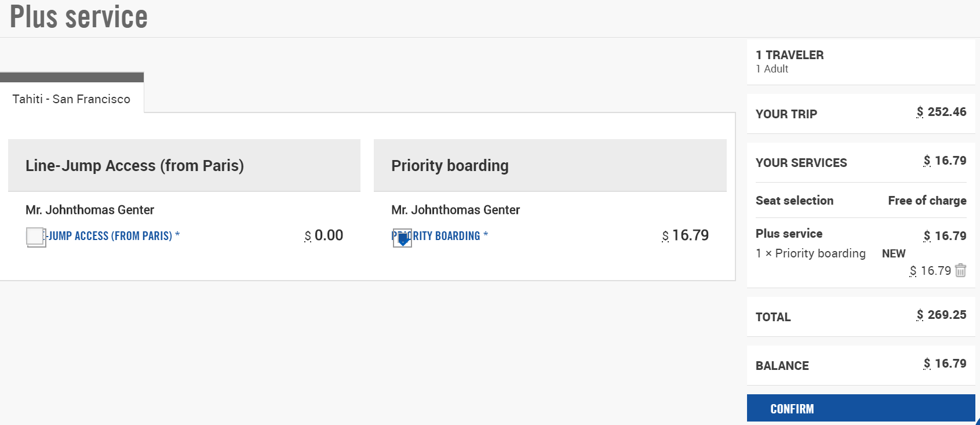The width and height of the screenshot is (980, 425).
Task: Click the Line-Jump Access (from Paris) card header
Action: [x=184, y=166]
